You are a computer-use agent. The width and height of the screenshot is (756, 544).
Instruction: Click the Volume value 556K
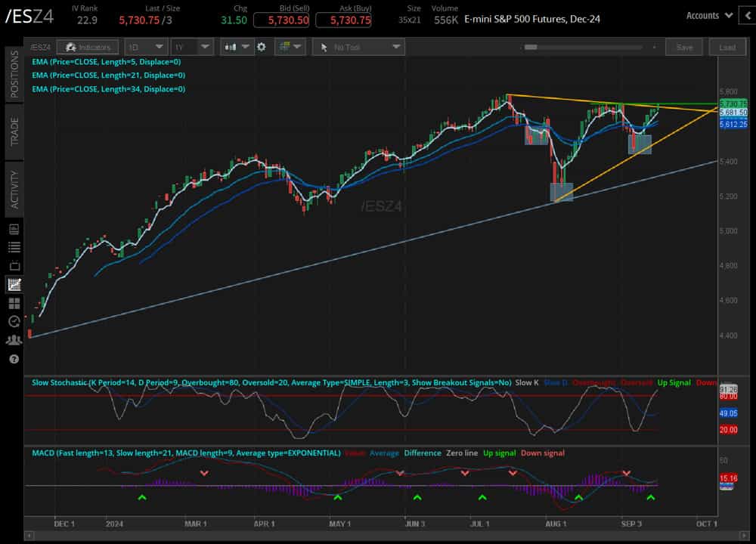click(x=446, y=20)
